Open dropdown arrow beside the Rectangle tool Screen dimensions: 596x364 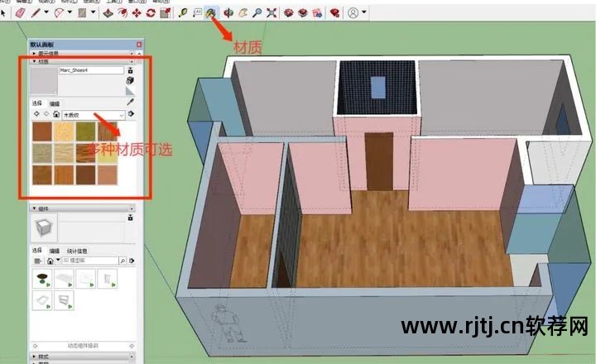tap(93, 12)
